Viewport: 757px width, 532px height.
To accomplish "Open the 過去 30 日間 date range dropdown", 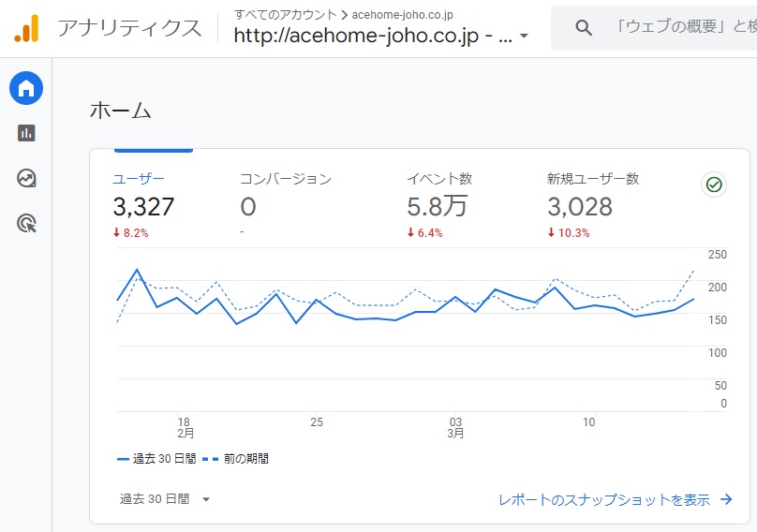I will click(165, 498).
